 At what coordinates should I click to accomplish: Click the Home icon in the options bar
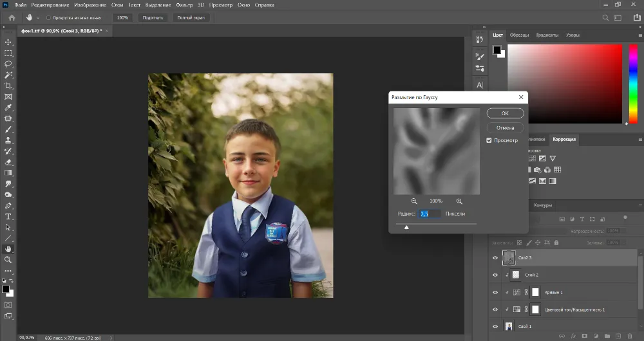12,17
